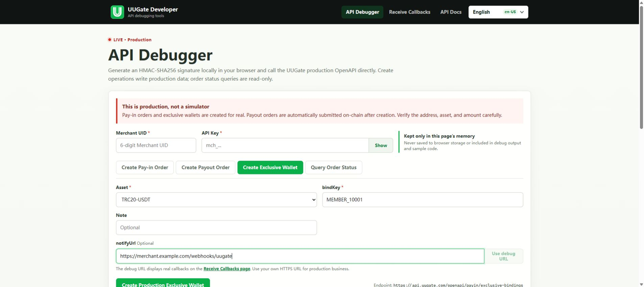Select the Create Pay-in Order tab
This screenshot has height=287, width=644.
[145, 168]
